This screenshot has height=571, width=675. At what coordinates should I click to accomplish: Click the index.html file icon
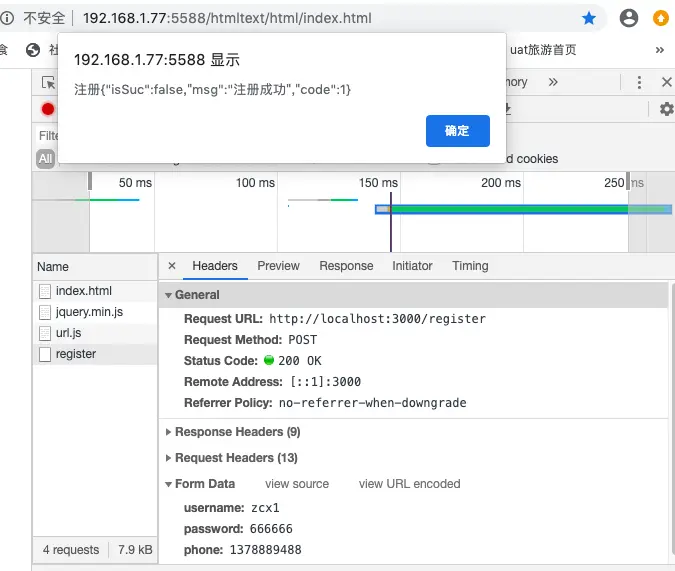tap(45, 291)
